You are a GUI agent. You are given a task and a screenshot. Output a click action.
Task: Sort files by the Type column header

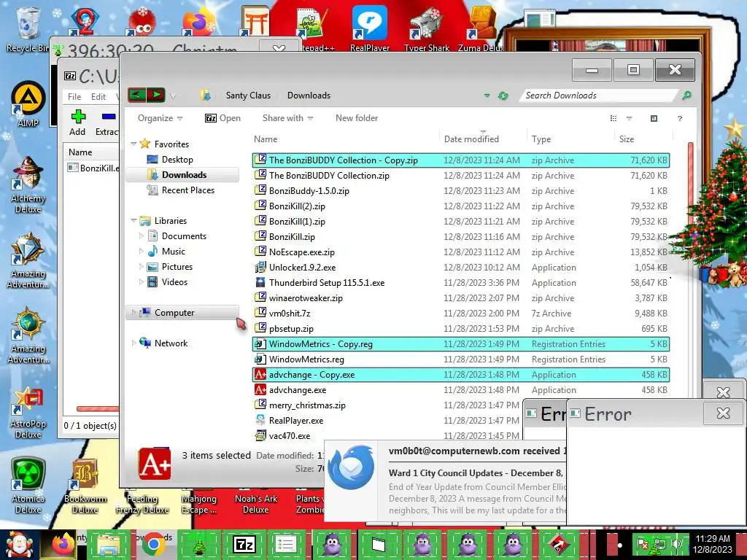541,139
